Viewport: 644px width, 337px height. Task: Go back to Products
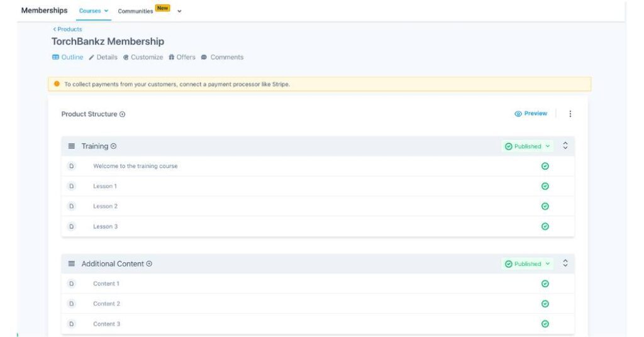[x=67, y=29]
